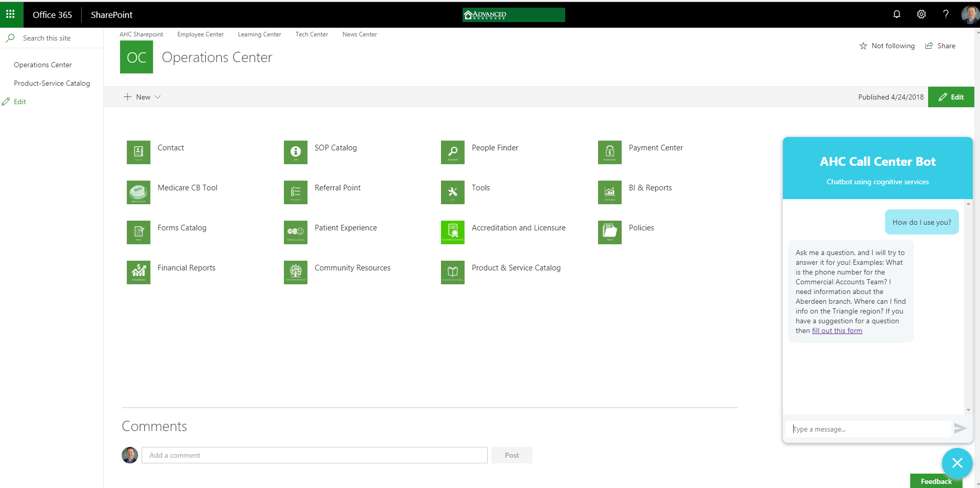Launch People Finder via its search icon
This screenshot has height=488, width=980.
point(452,152)
